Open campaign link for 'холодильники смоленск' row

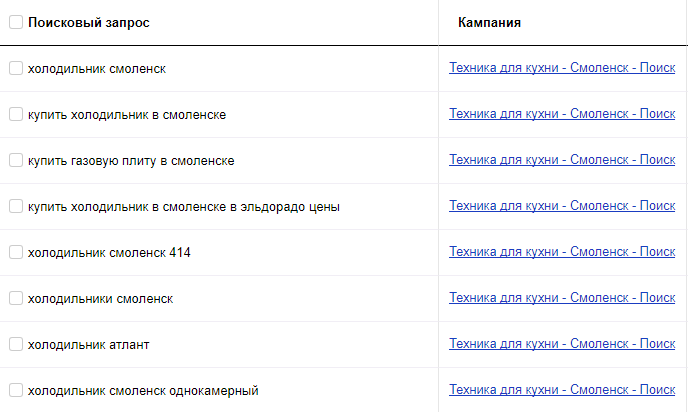(562, 298)
